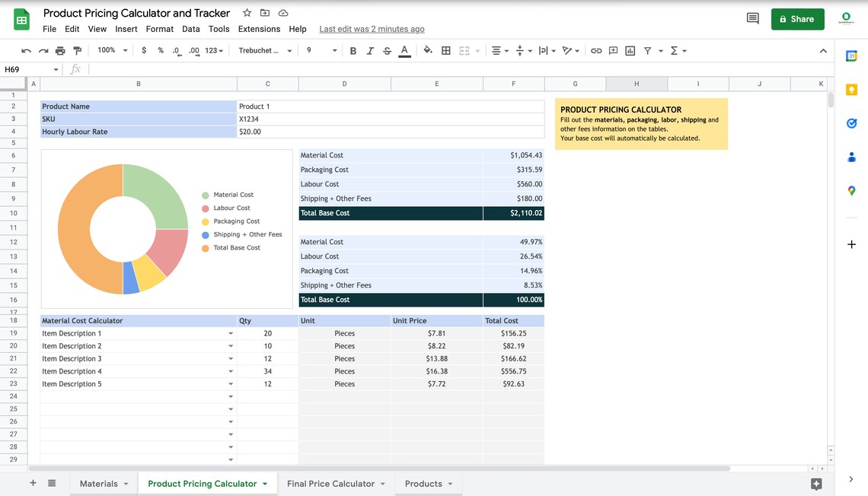Switch to the Final Price Calculator tab
868x496 pixels.
(x=330, y=483)
